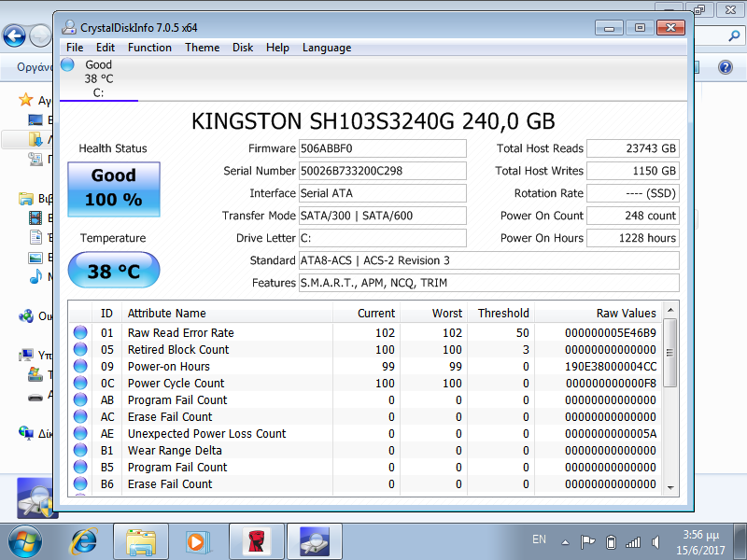
Task: Switch to CrystalDiskInfo taskbar button
Action: coord(315,542)
